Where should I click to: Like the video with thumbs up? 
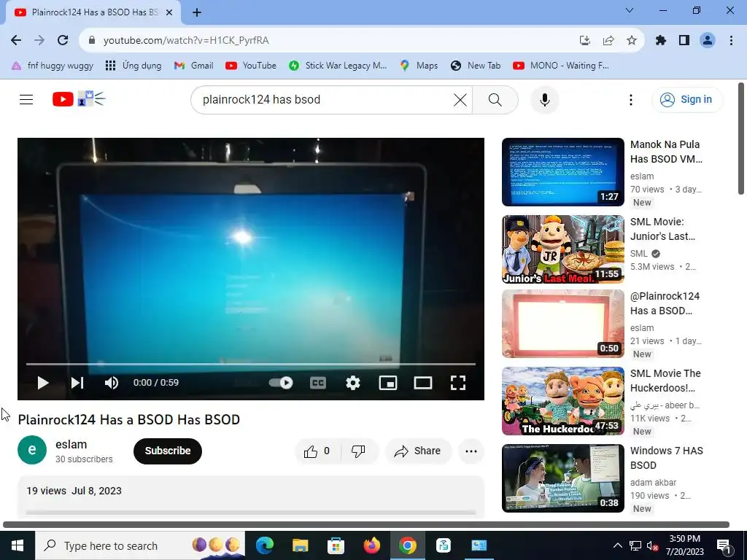click(x=318, y=451)
